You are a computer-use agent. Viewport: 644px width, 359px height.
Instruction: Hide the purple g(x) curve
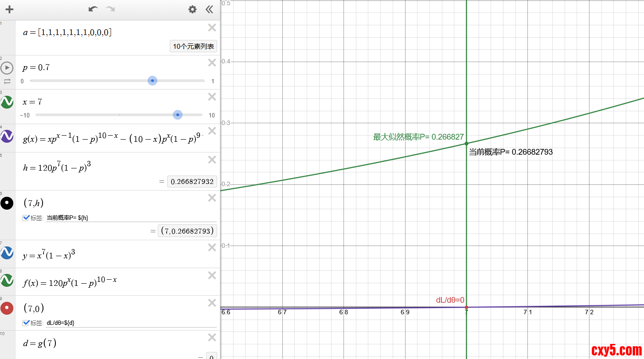point(7,136)
